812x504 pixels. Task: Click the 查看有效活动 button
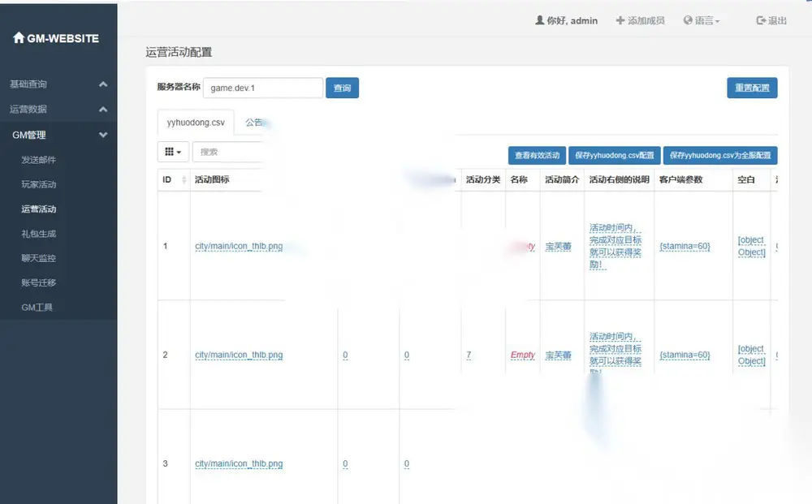pyautogui.click(x=537, y=155)
